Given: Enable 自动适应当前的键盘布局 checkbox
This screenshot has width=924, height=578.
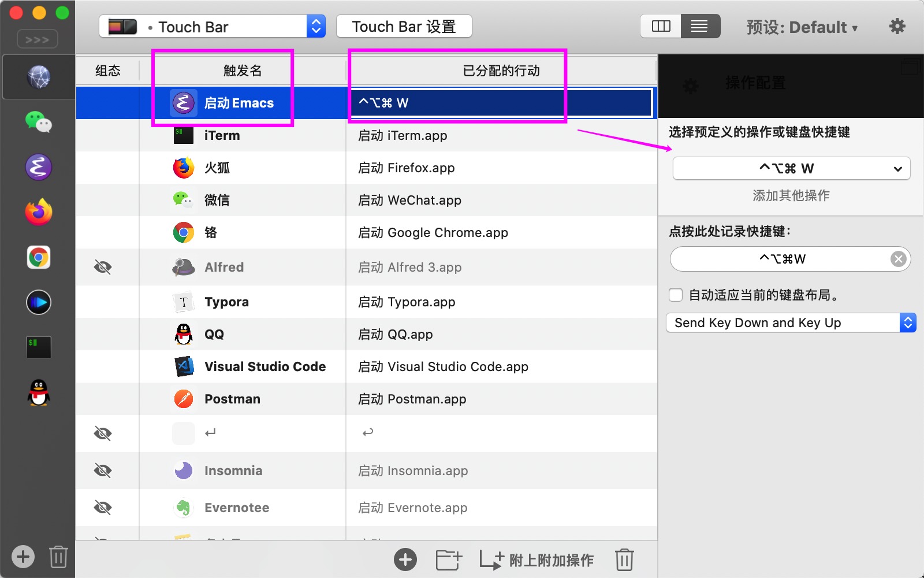Looking at the screenshot, I should [676, 295].
